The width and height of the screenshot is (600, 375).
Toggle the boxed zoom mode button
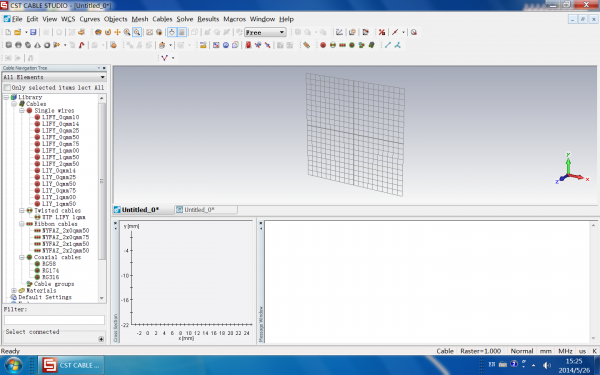click(137, 33)
